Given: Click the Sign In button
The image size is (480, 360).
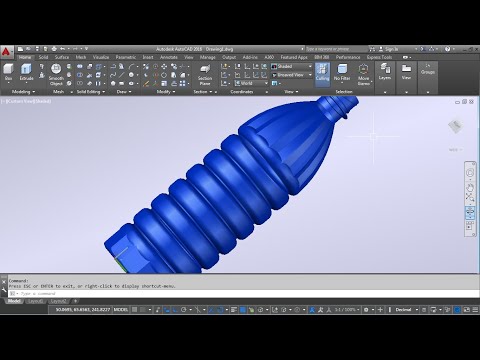Looking at the screenshot, I should [x=389, y=49].
